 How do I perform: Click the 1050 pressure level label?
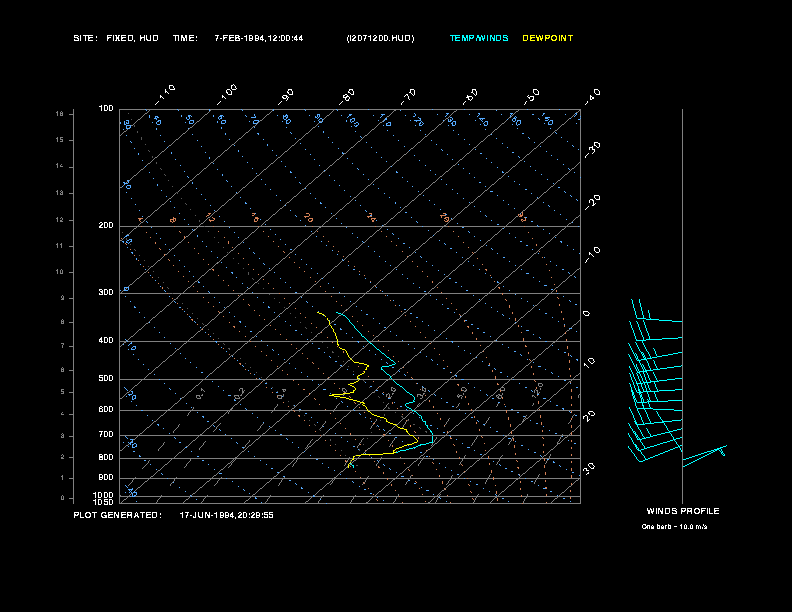click(x=104, y=502)
